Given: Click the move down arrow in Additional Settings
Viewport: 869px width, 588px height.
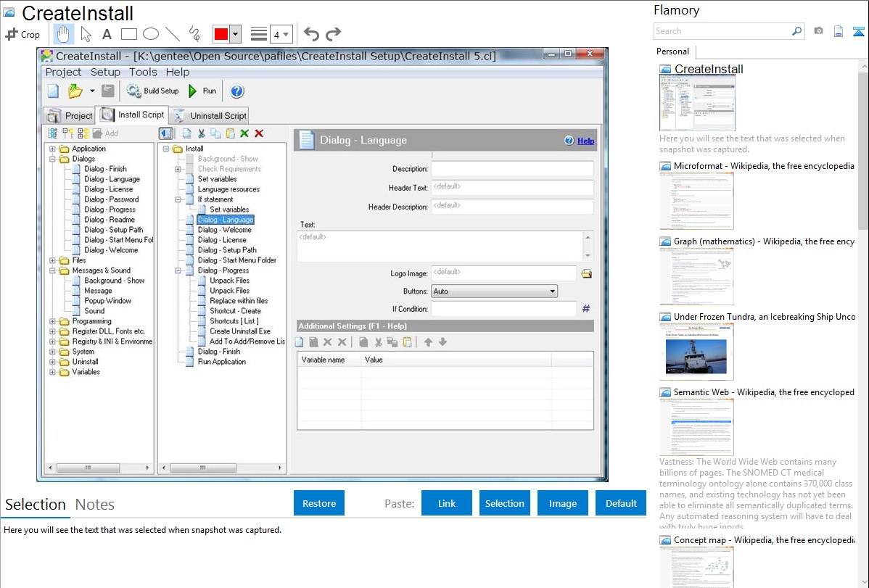Looking at the screenshot, I should point(442,342).
